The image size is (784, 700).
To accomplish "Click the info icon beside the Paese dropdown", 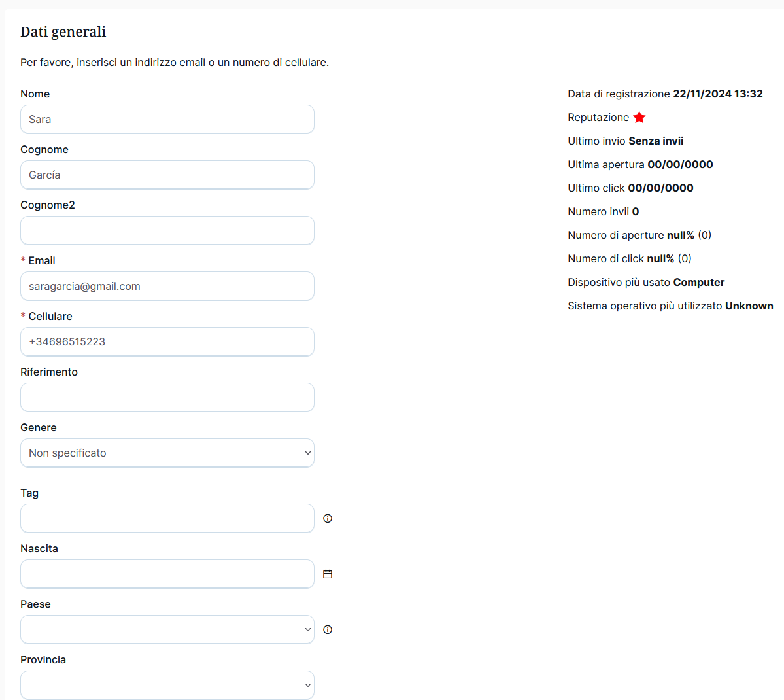I will 328,629.
